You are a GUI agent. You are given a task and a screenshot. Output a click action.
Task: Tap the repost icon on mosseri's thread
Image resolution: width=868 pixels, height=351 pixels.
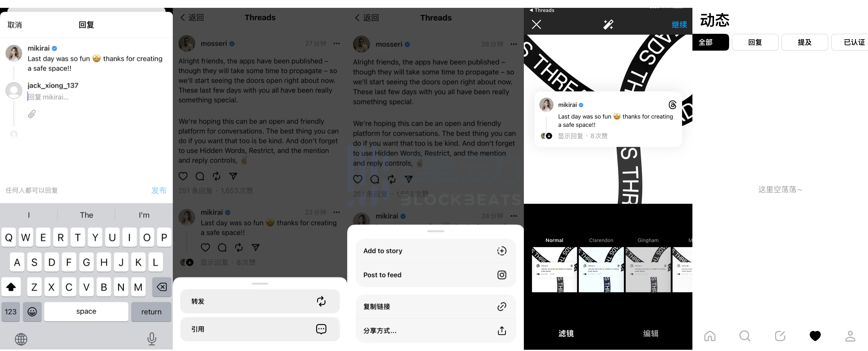pos(216,176)
